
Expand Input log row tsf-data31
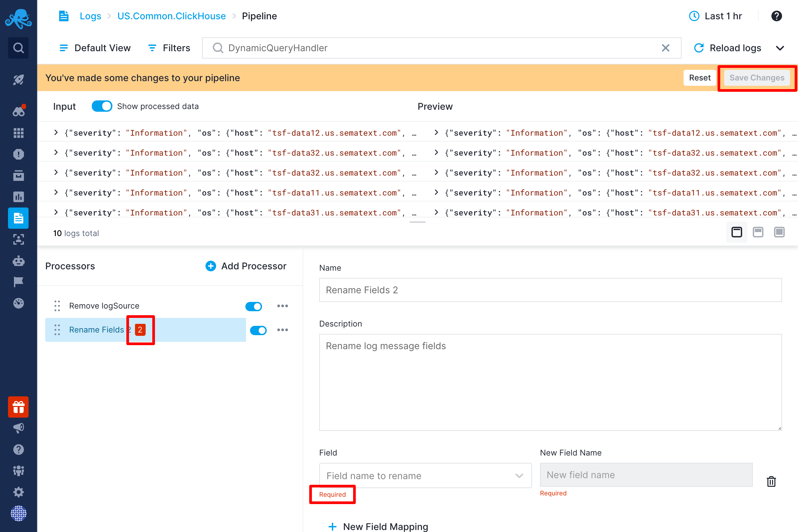pos(56,212)
